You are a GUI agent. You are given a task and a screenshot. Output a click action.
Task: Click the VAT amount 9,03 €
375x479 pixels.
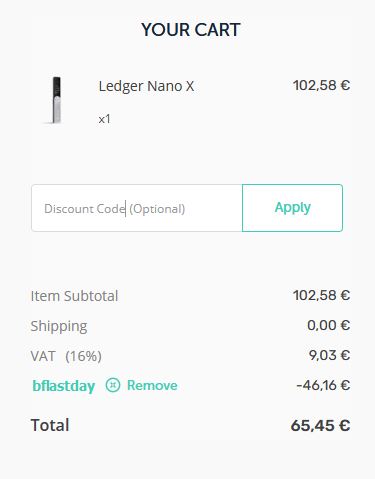pos(329,355)
